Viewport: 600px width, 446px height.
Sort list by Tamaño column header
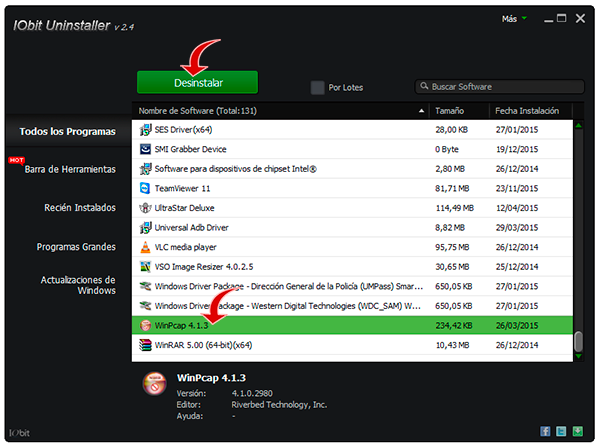click(458, 110)
